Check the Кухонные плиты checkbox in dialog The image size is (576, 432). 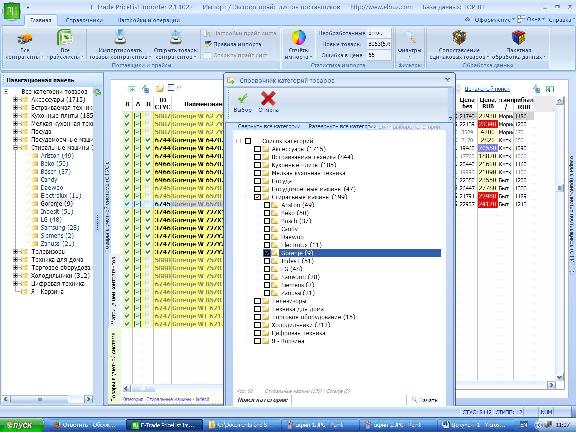(x=258, y=165)
